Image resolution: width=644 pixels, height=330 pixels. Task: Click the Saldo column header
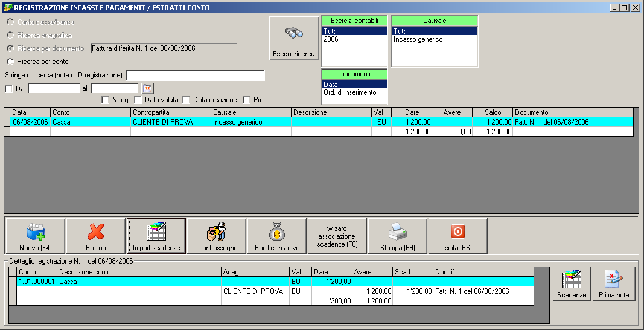(x=493, y=112)
